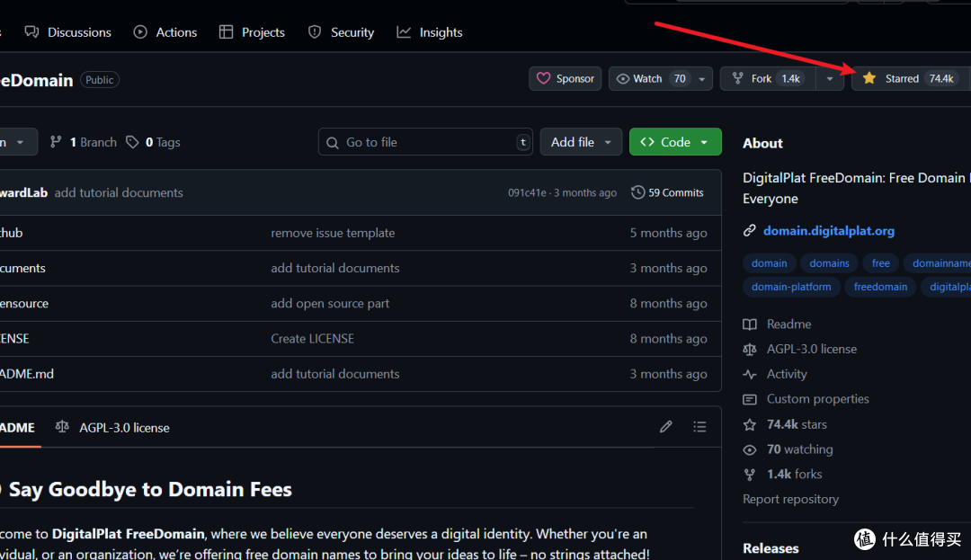This screenshot has width=971, height=560.
Task: Expand the green Code dropdown
Action: coord(674,142)
